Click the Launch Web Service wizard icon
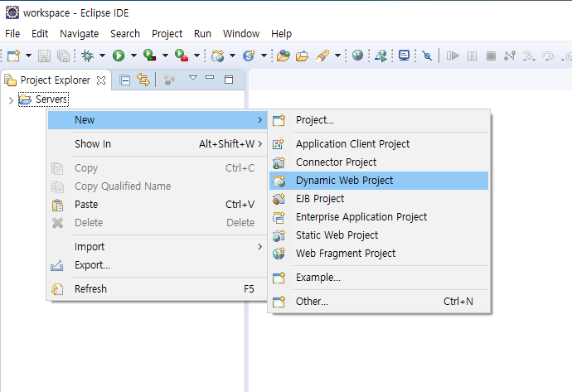572x392 pixels. coord(381,56)
